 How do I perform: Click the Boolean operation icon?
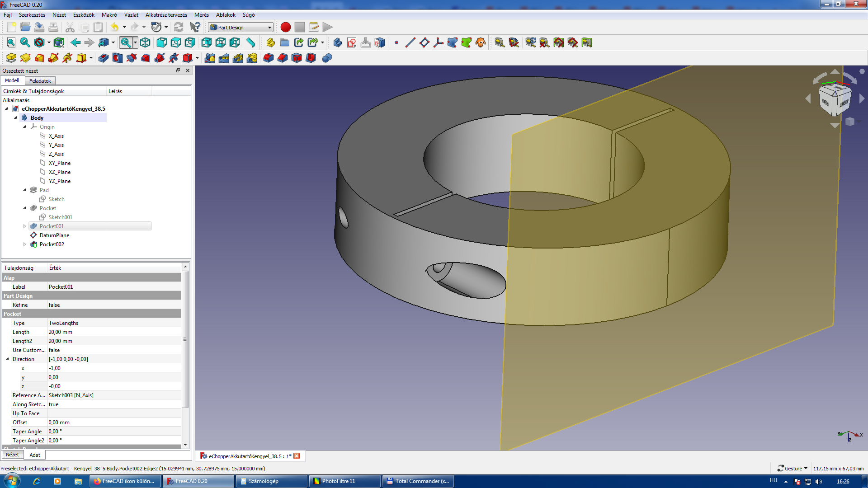327,58
